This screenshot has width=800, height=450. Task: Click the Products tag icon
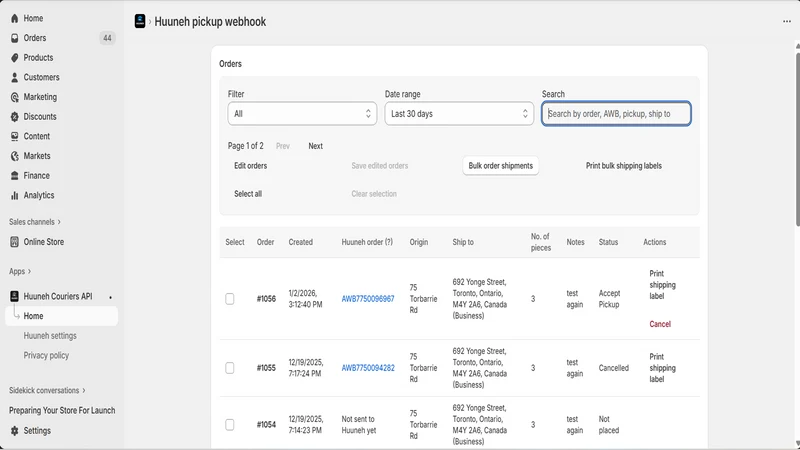pos(14,58)
